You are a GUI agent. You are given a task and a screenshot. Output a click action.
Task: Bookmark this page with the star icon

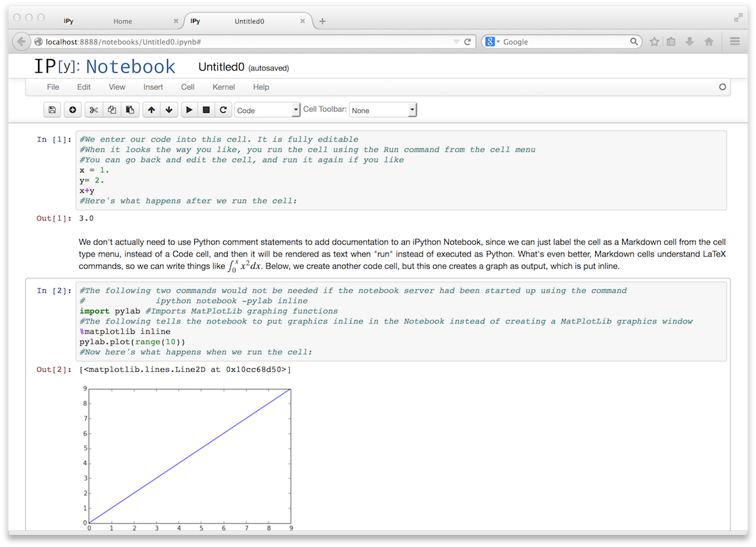[654, 41]
